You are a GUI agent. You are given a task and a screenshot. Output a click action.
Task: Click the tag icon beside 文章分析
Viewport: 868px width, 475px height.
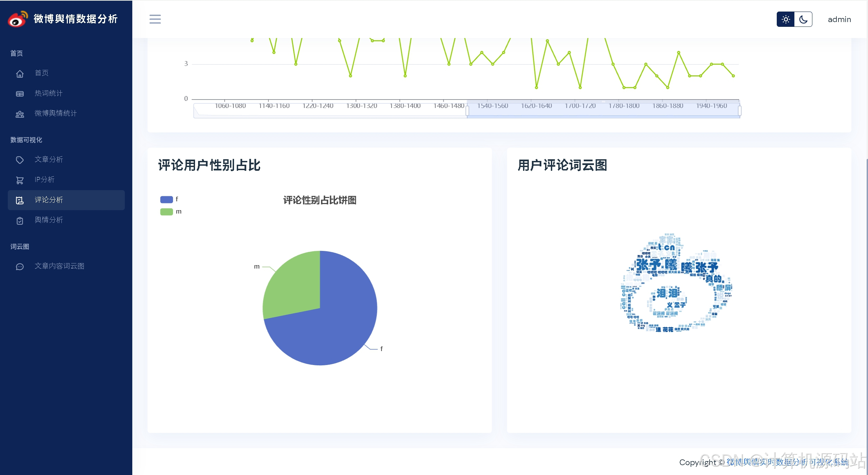(x=20, y=160)
